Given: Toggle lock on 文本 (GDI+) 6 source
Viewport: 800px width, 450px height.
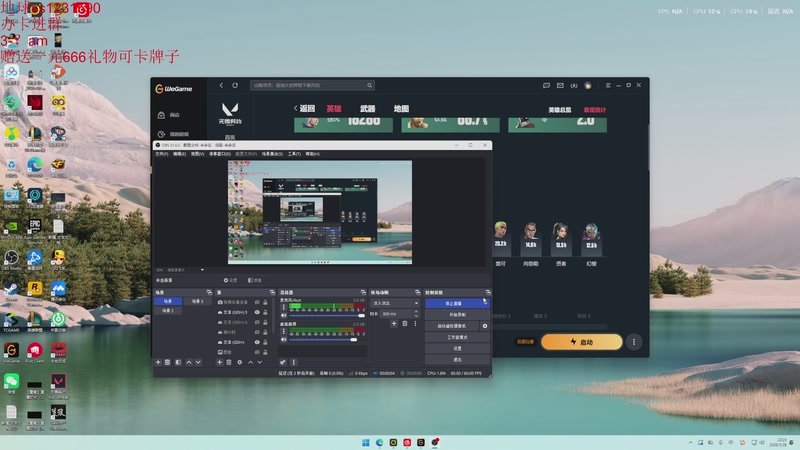Looking at the screenshot, I should tap(265, 322).
